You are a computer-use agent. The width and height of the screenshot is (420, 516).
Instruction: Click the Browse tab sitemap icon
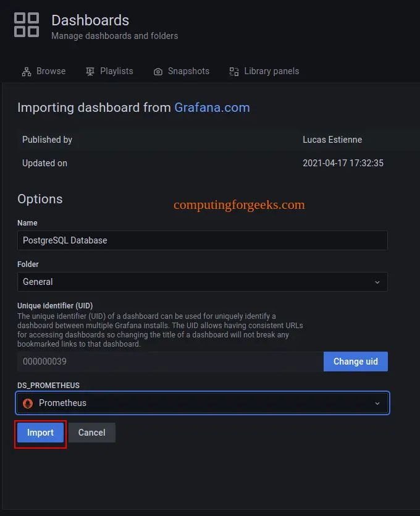(x=27, y=72)
